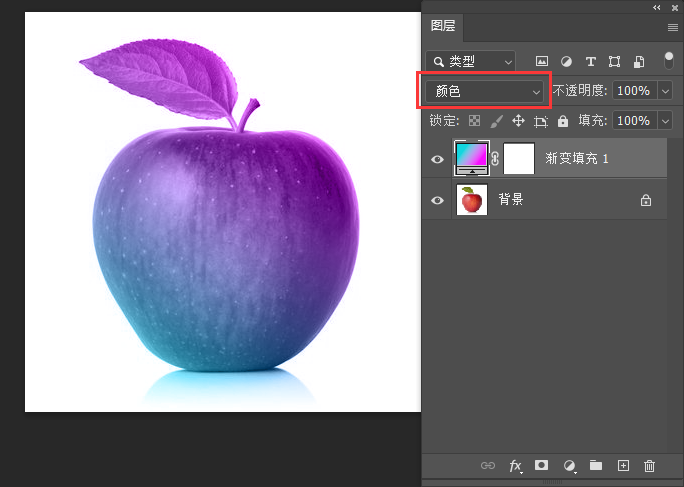Add a layer mask button

click(x=541, y=465)
